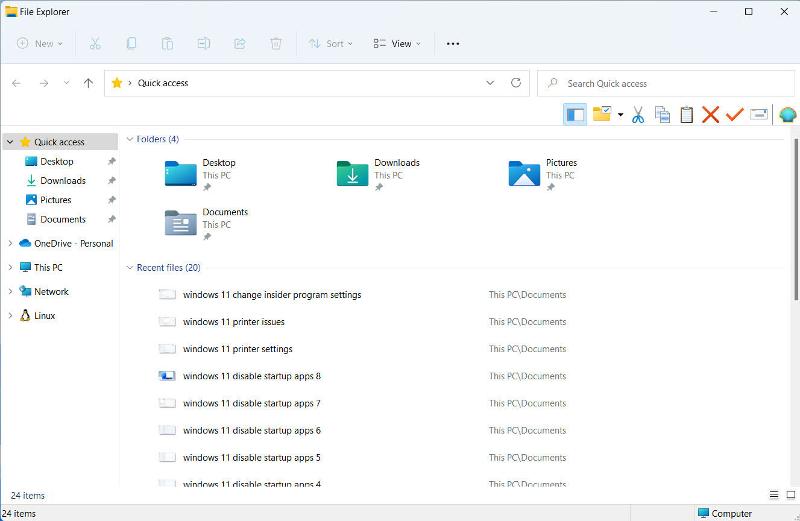This screenshot has width=800, height=521.
Task: Open the recent locations dropdown chevron
Action: 66,83
